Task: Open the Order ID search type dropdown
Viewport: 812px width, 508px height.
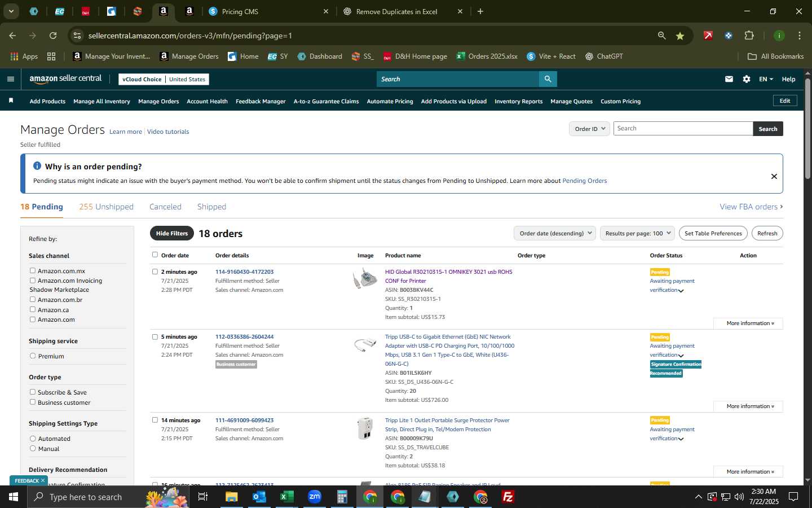Action: click(589, 129)
